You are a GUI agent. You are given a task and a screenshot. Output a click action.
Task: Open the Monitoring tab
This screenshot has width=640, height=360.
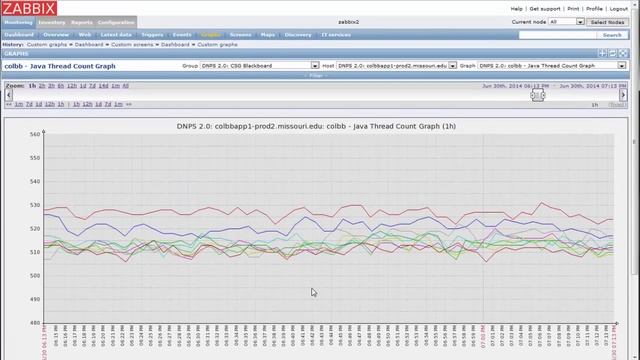18,22
